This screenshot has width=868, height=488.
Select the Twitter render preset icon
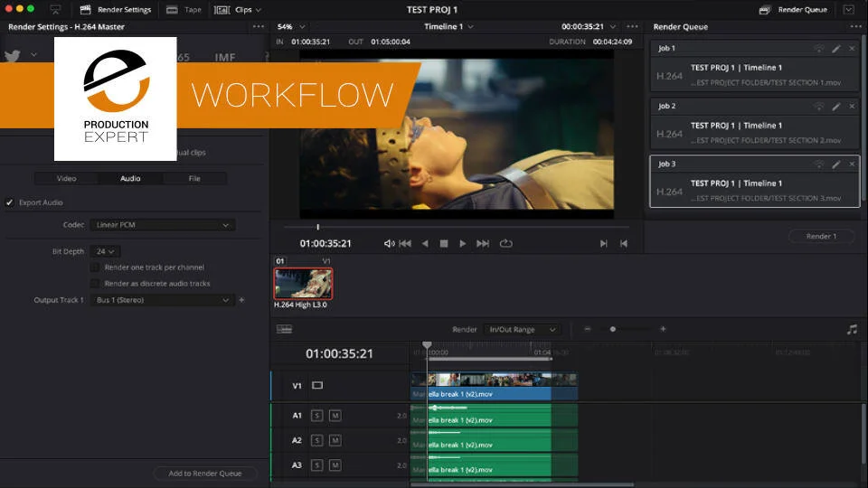[12, 56]
